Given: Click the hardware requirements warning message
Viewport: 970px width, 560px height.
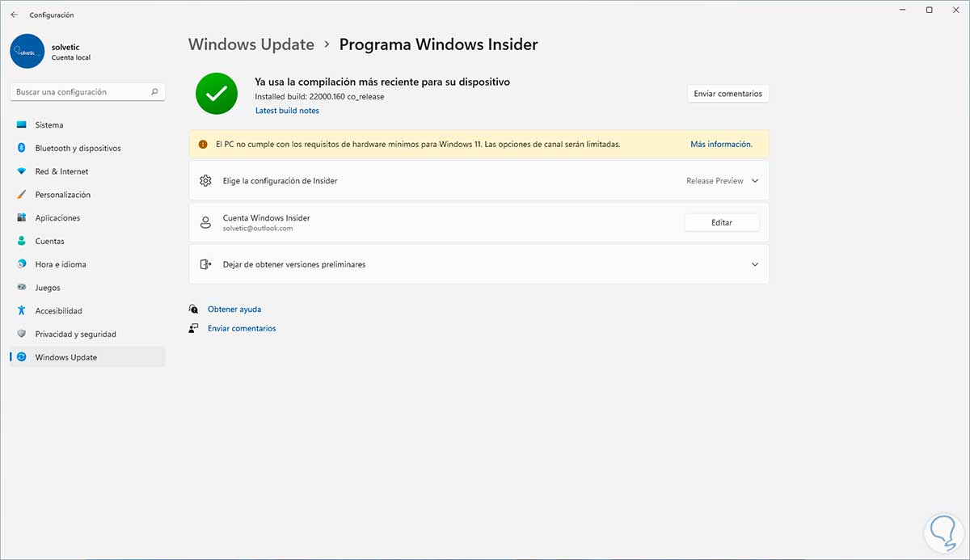Looking at the screenshot, I should 418,144.
